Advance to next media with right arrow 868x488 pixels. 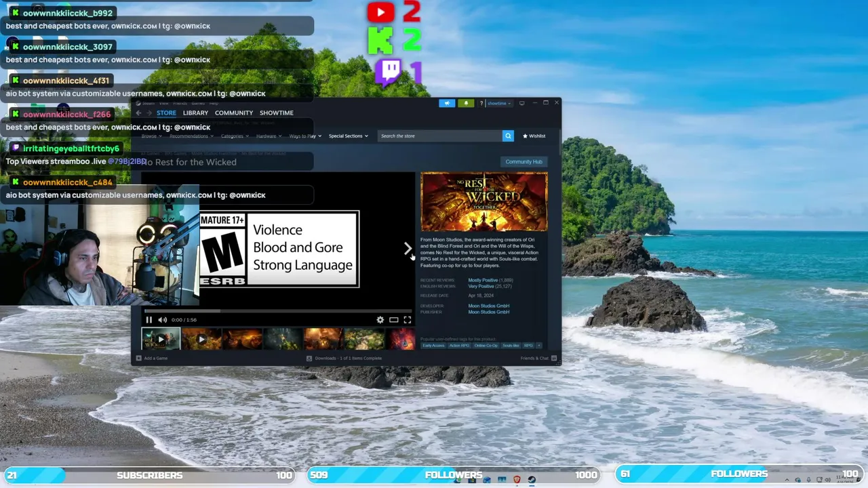[x=408, y=249]
